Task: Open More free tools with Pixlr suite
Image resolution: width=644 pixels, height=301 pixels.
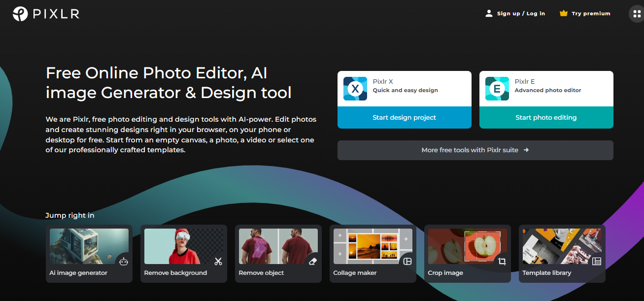Action: 475,150
